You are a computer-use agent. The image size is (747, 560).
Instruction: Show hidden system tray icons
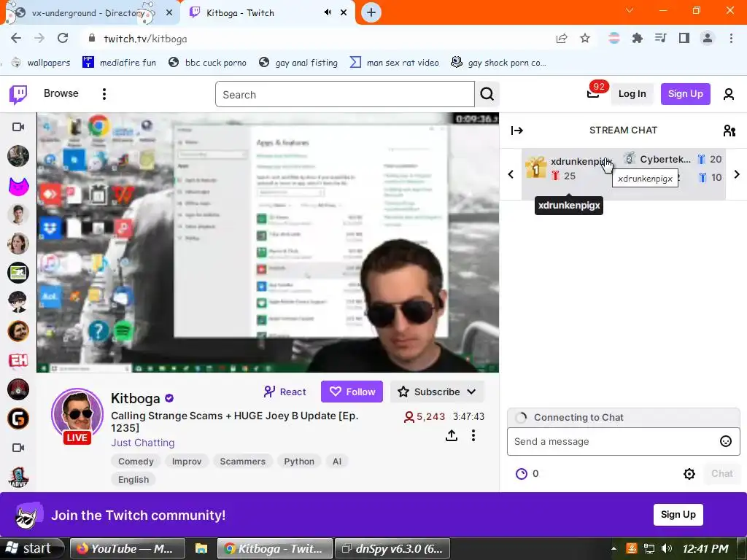click(614, 548)
